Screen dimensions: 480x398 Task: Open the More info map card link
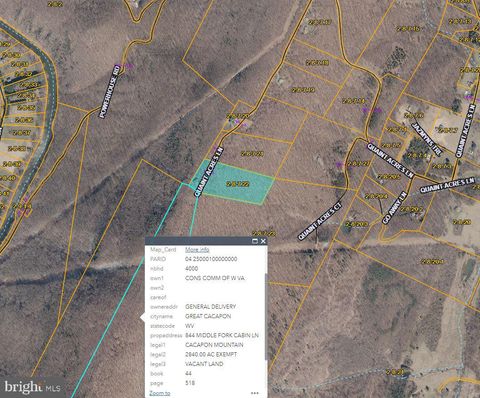click(x=197, y=249)
